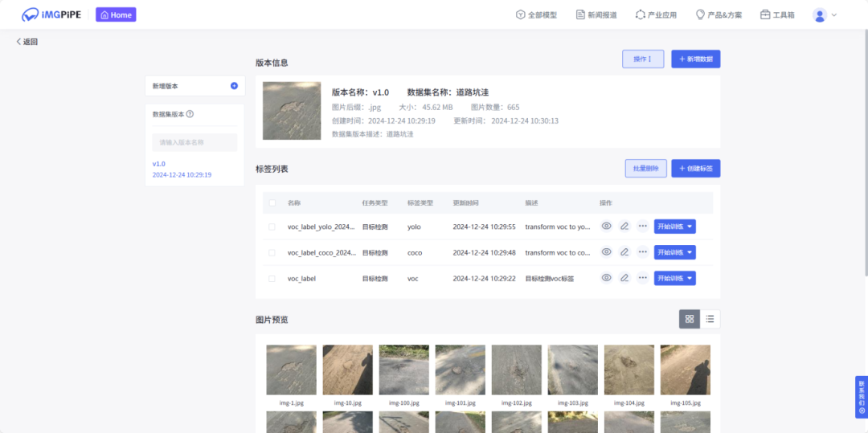Click the 目标检测voc标签 description text
This screenshot has width=868, height=433.
point(550,279)
